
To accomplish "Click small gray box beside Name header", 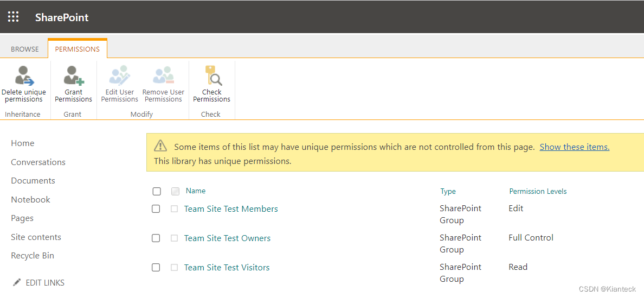I will [175, 191].
